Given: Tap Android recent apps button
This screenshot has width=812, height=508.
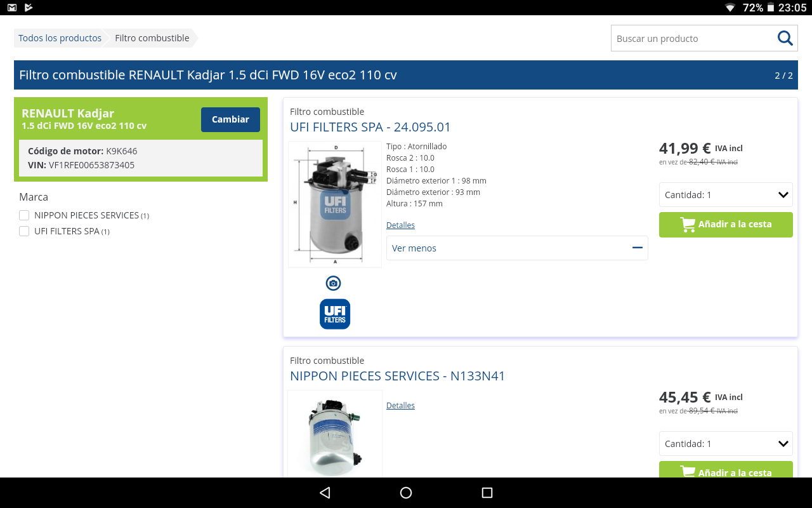Looking at the screenshot, I should pos(487,493).
